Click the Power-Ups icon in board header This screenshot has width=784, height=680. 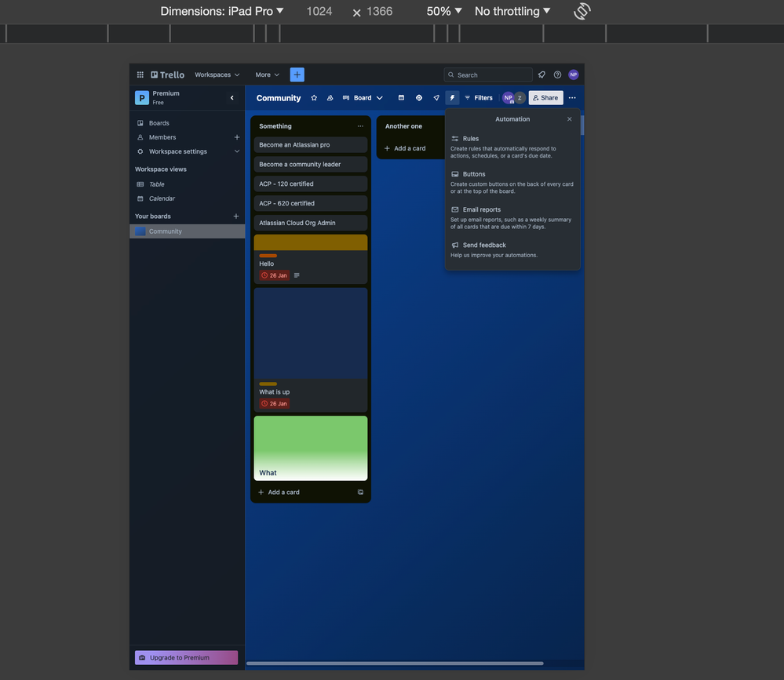pyautogui.click(x=418, y=97)
